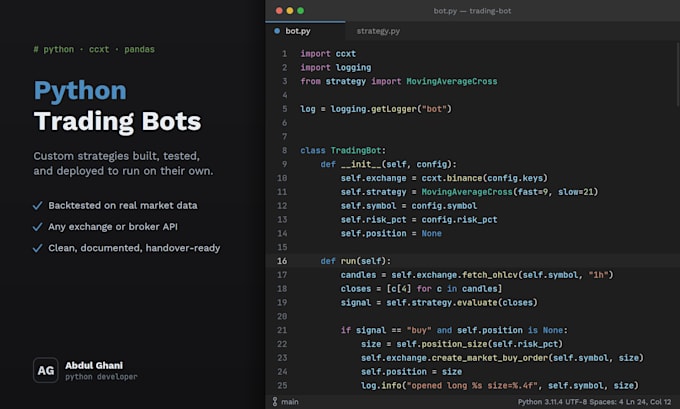Click the size = self.position_size line
680x409 pixels.
click(x=462, y=344)
